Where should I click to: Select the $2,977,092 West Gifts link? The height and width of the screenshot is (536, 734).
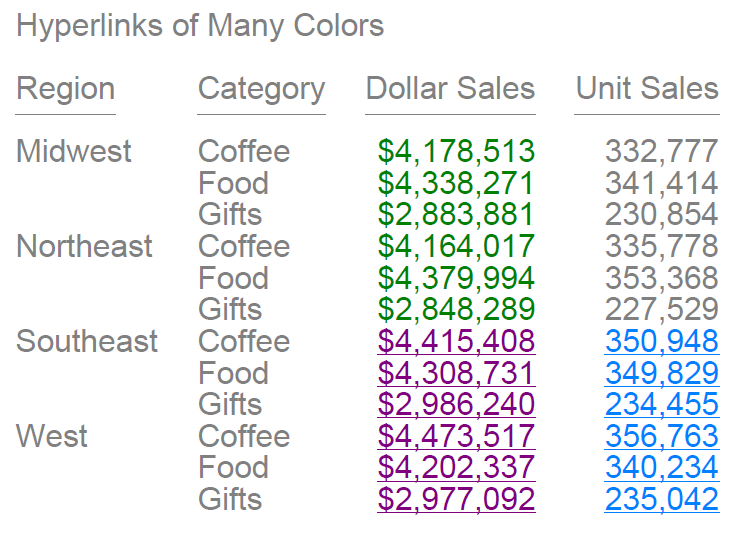pos(456,499)
